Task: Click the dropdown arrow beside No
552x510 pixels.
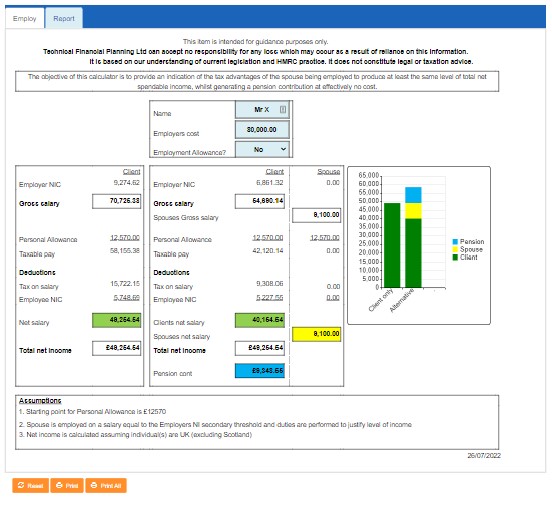Action: pyautogui.click(x=283, y=149)
